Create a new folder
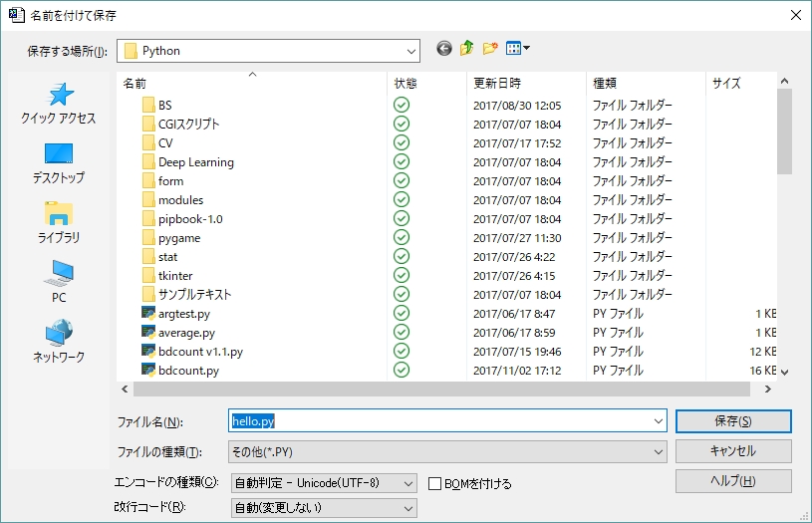Screen dimensions: 812x523 coord(490,49)
